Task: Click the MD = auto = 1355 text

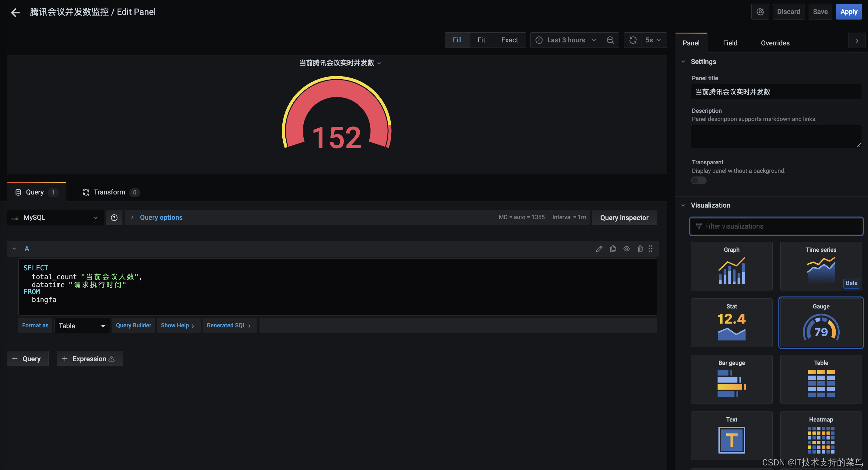Action: (522, 217)
